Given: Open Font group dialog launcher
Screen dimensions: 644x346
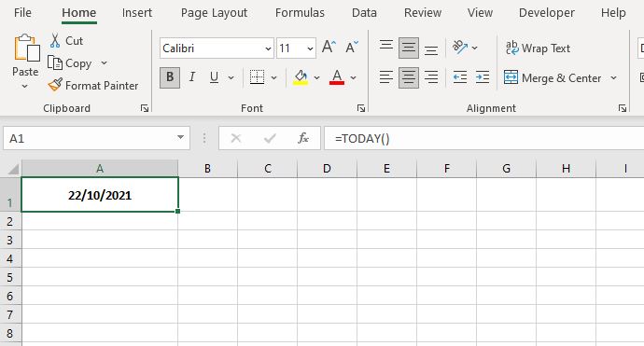Looking at the screenshot, I should pos(361,108).
